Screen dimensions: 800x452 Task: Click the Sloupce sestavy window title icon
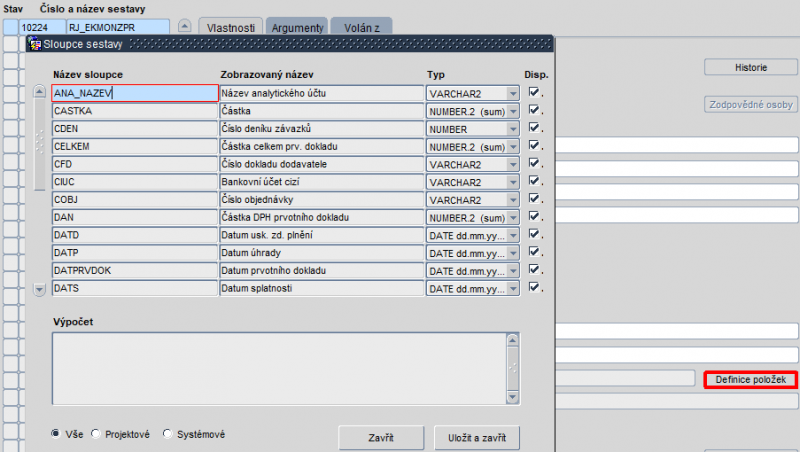(35, 44)
